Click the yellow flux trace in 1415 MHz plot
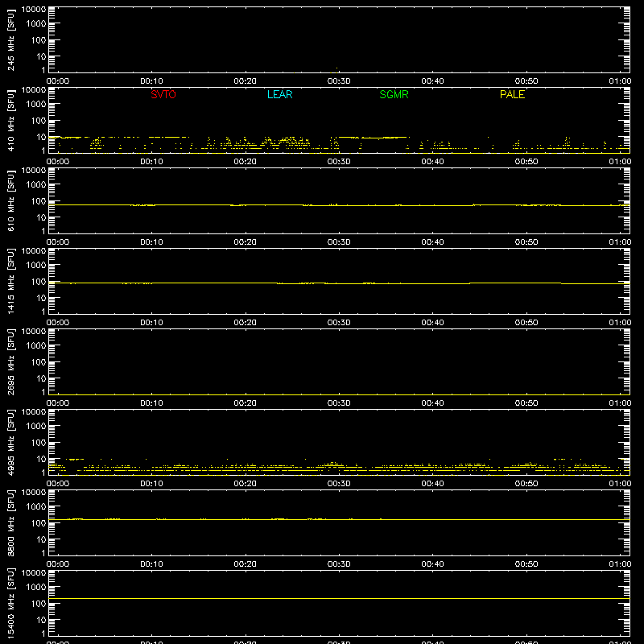Screen dimensions: 644x644 339,283
